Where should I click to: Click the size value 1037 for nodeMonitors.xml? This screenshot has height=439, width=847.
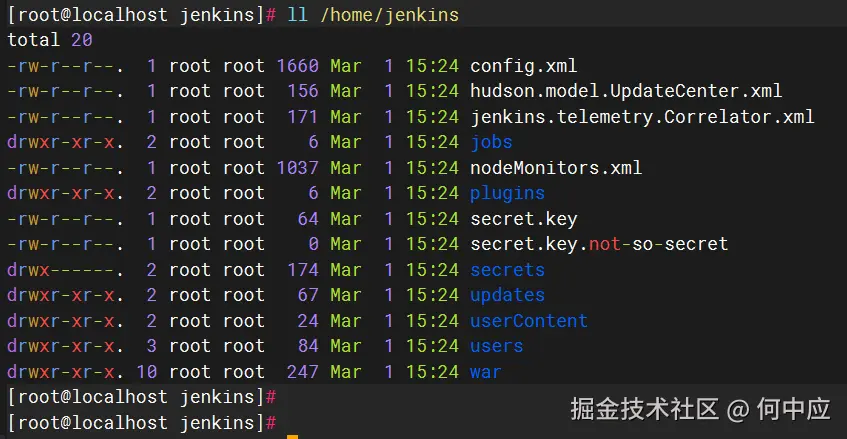point(298,168)
